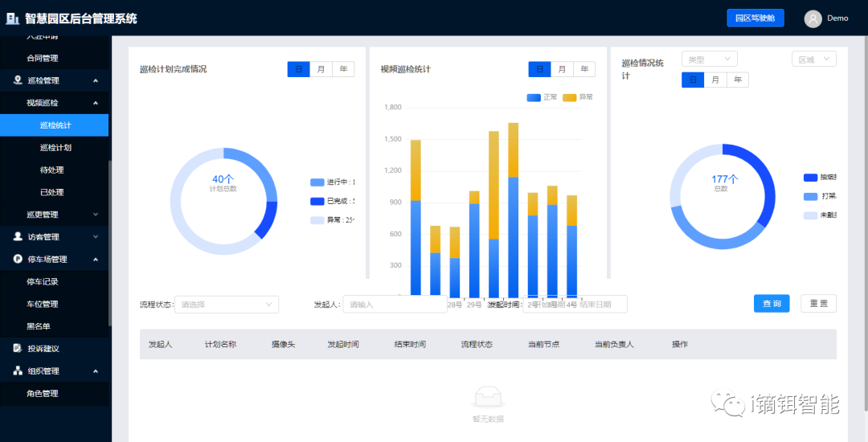Click the 投诉建议 edit icon
The height and width of the screenshot is (442, 868).
coord(18,349)
